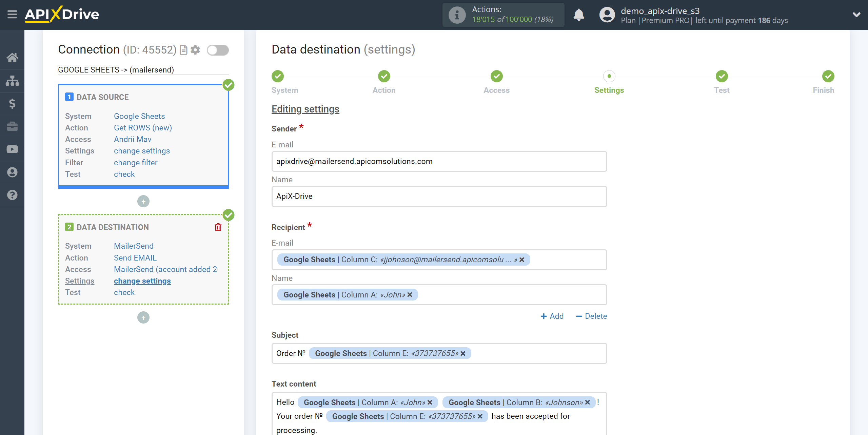Open the Actions info icon

tap(457, 15)
